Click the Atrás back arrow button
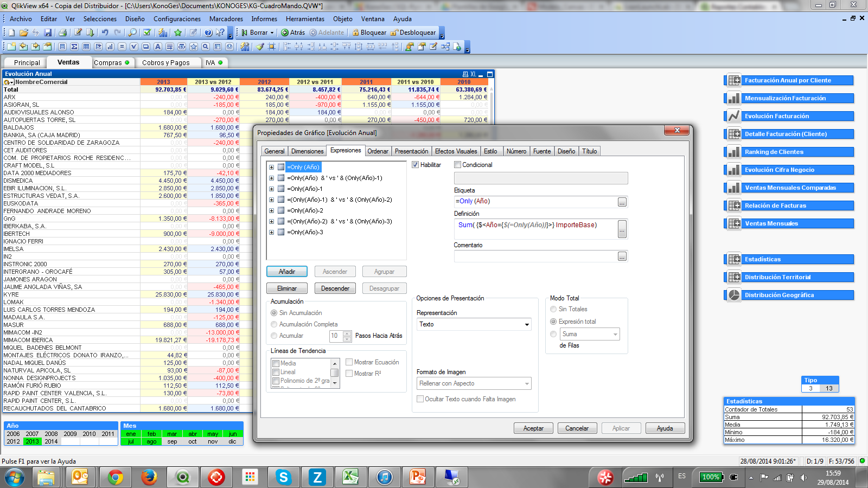The height and width of the screenshot is (488, 868). tap(293, 33)
